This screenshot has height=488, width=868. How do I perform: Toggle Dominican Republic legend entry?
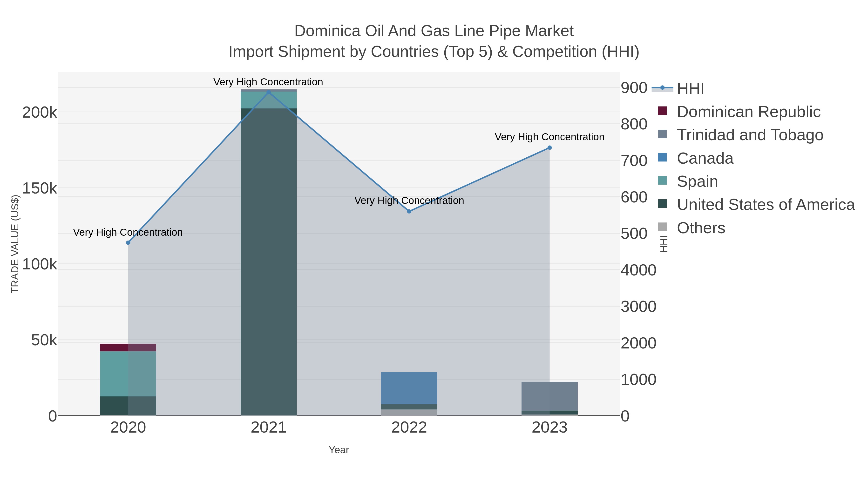pyautogui.click(x=739, y=112)
